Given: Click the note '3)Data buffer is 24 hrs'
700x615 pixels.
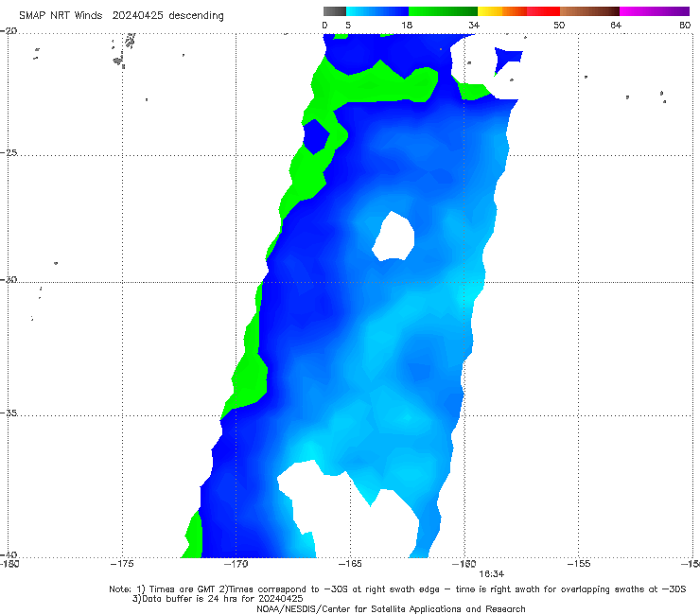Looking at the screenshot, I should pos(218,599).
